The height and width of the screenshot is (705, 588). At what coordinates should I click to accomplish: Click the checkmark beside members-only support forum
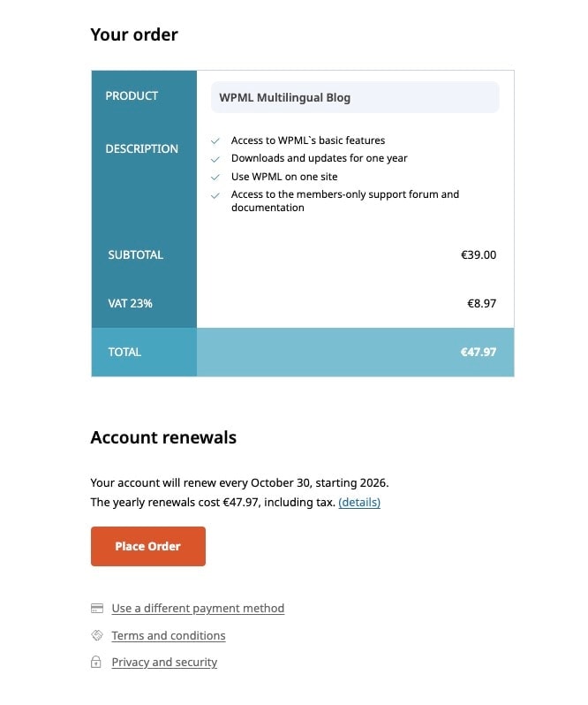[x=215, y=195]
